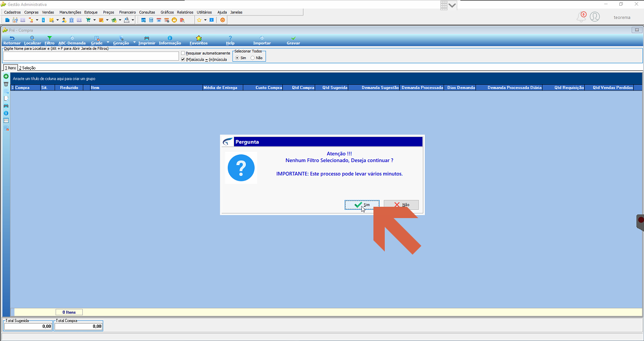The image size is (644, 341).
Task: Click the calculator icon in main toolbar
Action: click(151, 20)
